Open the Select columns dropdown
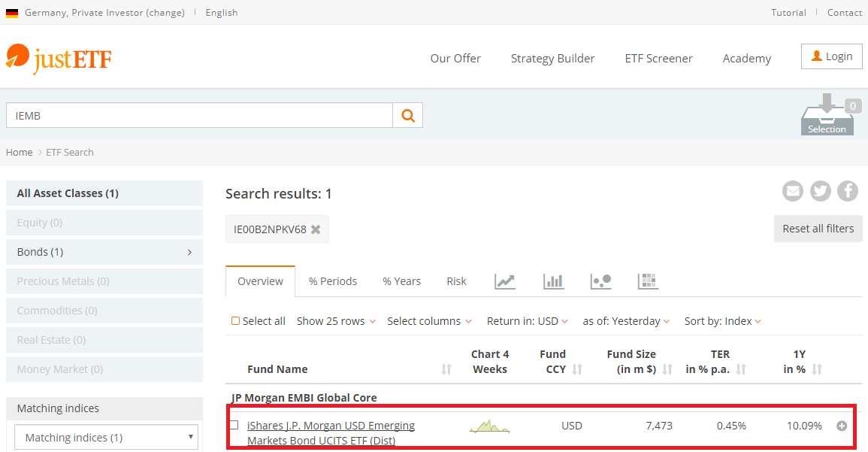 [x=429, y=321]
